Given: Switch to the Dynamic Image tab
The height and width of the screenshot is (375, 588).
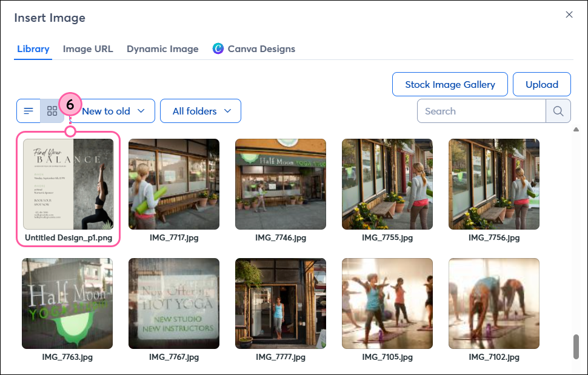Looking at the screenshot, I should [x=162, y=48].
